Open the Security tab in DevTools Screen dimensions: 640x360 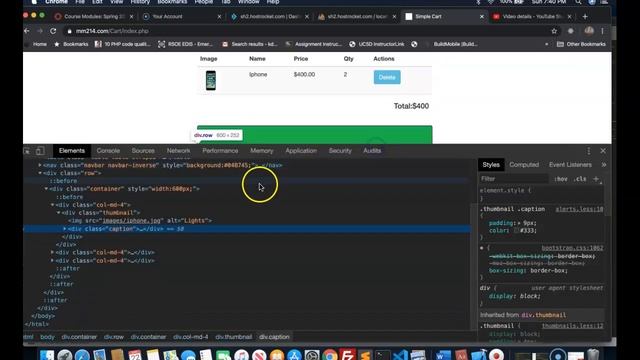click(340, 151)
